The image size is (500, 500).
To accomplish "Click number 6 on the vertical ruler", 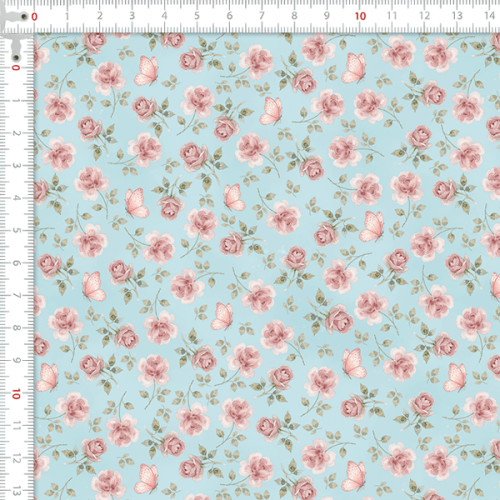I will click(16, 263).
